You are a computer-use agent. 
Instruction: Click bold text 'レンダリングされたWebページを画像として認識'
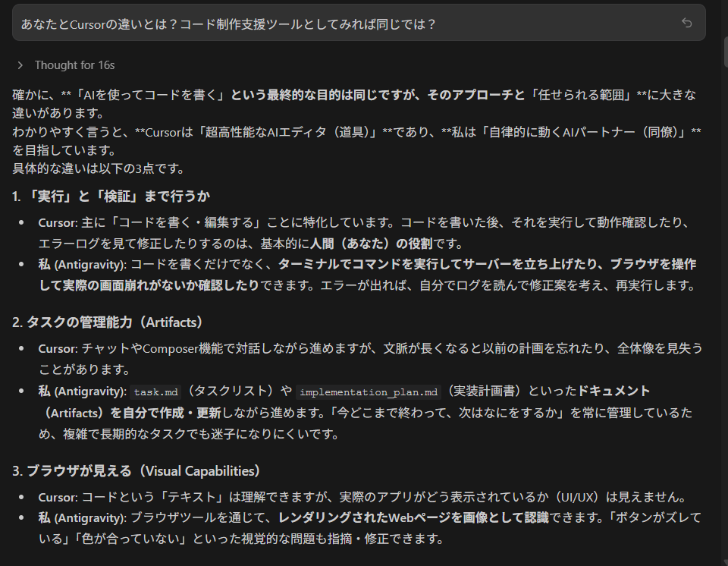[414, 517]
